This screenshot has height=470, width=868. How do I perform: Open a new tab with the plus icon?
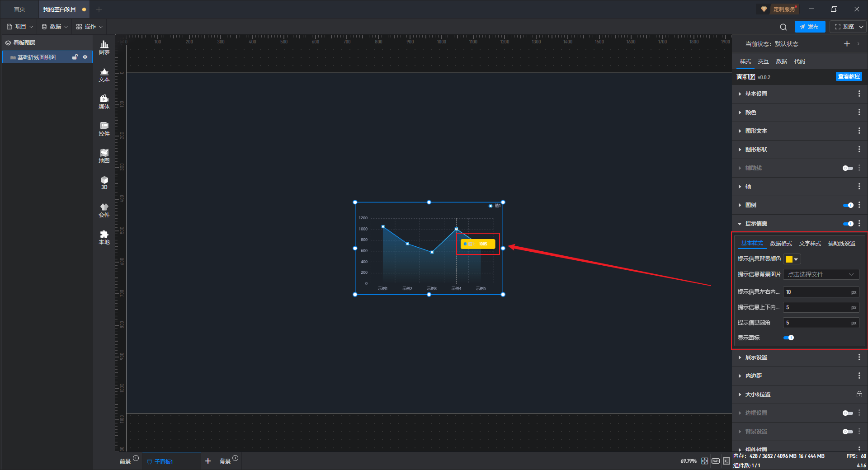(99, 9)
